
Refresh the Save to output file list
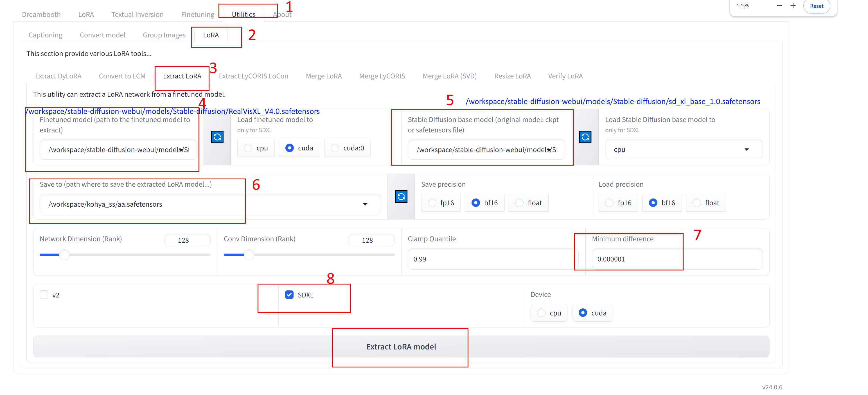[x=401, y=197]
